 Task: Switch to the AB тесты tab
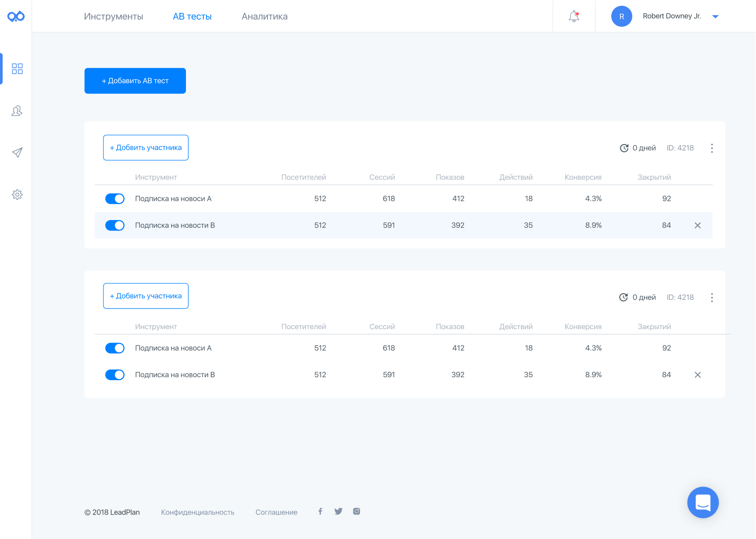pos(192,16)
